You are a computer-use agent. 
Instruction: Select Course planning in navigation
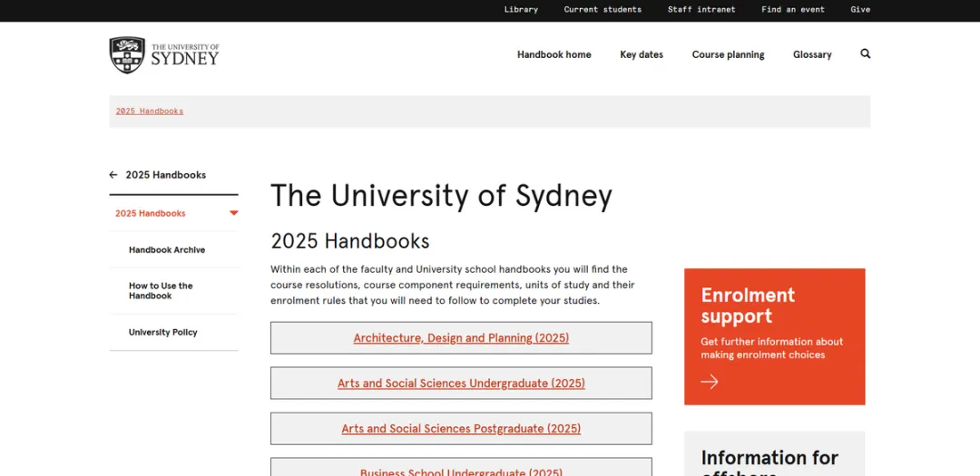[x=728, y=54]
